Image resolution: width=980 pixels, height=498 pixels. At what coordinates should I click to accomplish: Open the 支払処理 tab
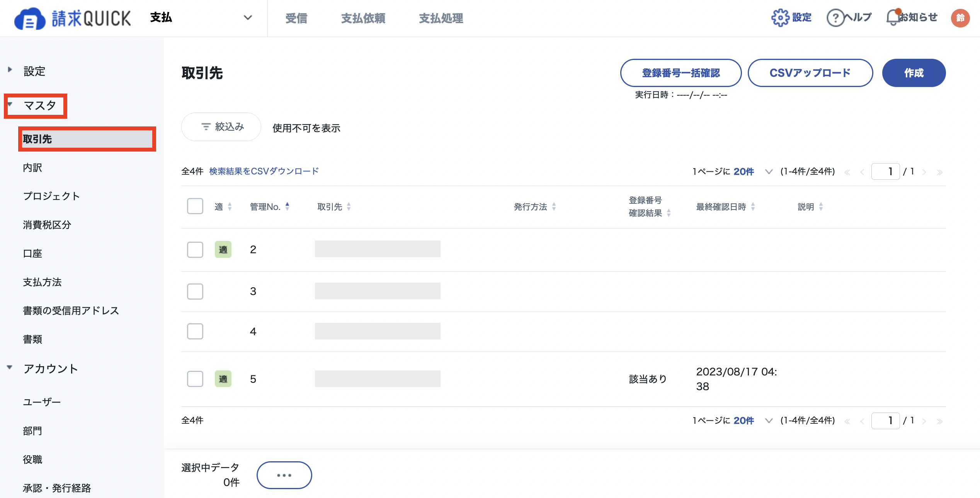tap(441, 18)
